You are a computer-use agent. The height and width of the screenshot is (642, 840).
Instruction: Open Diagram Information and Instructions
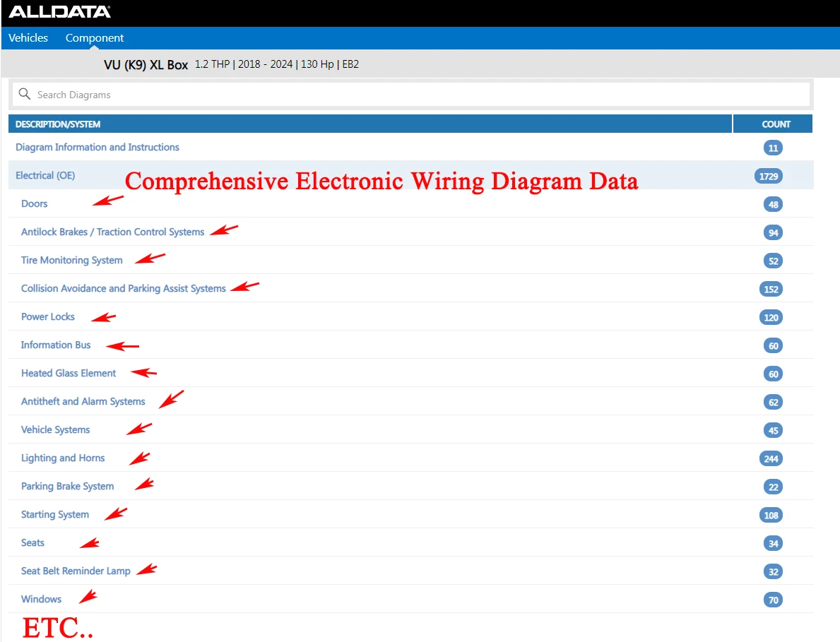coord(97,147)
